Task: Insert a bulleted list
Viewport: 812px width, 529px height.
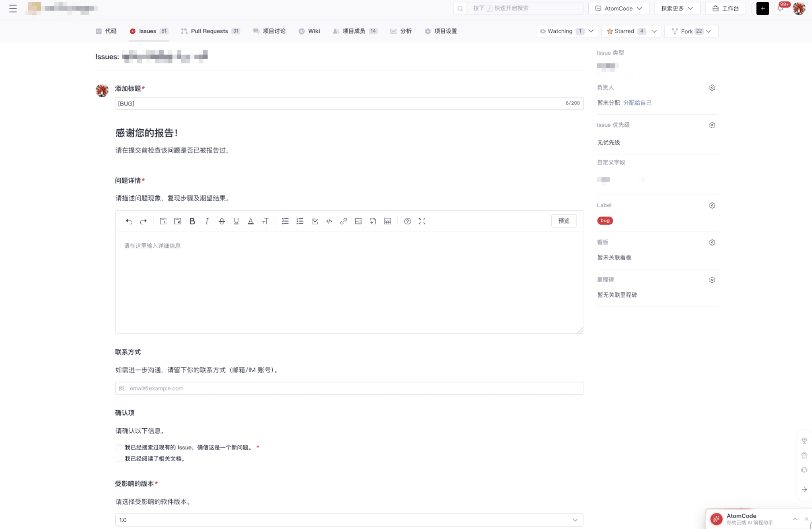Action: [285, 221]
